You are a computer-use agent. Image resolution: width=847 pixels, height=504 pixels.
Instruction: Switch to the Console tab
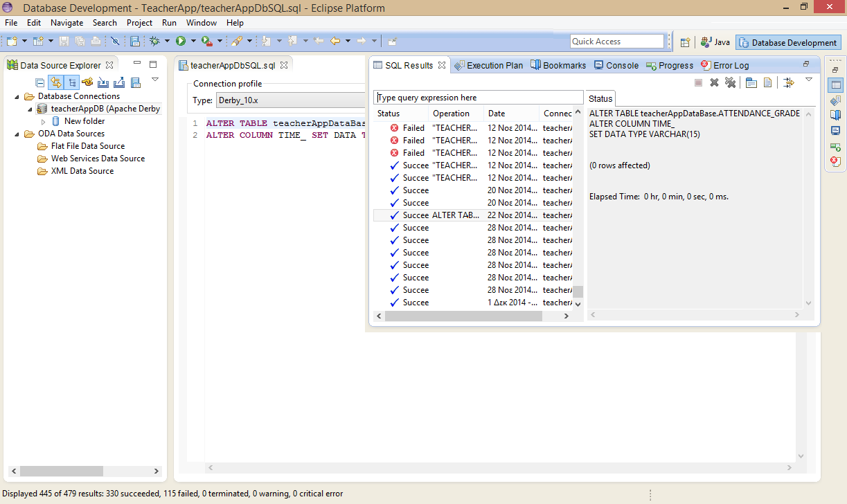(x=616, y=65)
